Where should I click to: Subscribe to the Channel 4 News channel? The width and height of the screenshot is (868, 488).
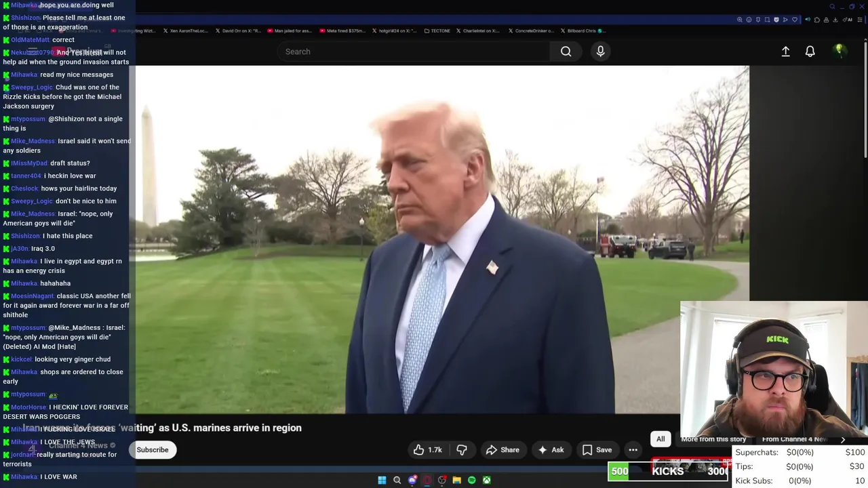(153, 450)
